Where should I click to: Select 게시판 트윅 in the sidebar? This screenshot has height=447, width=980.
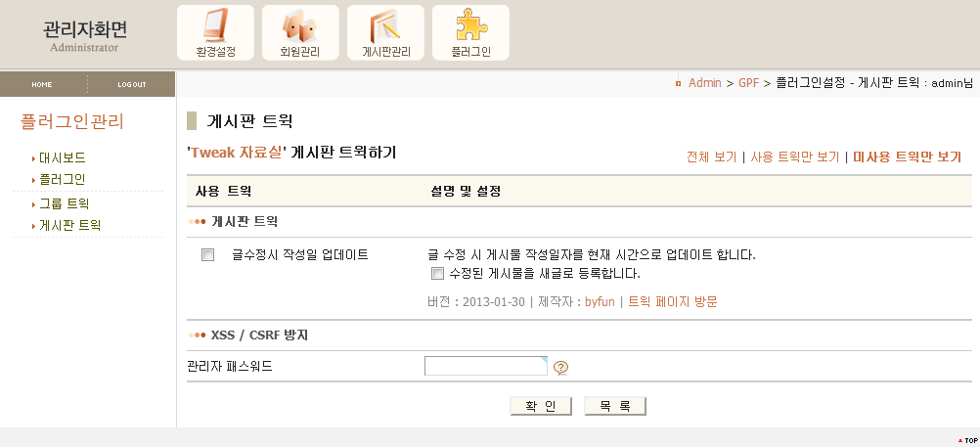tap(69, 225)
